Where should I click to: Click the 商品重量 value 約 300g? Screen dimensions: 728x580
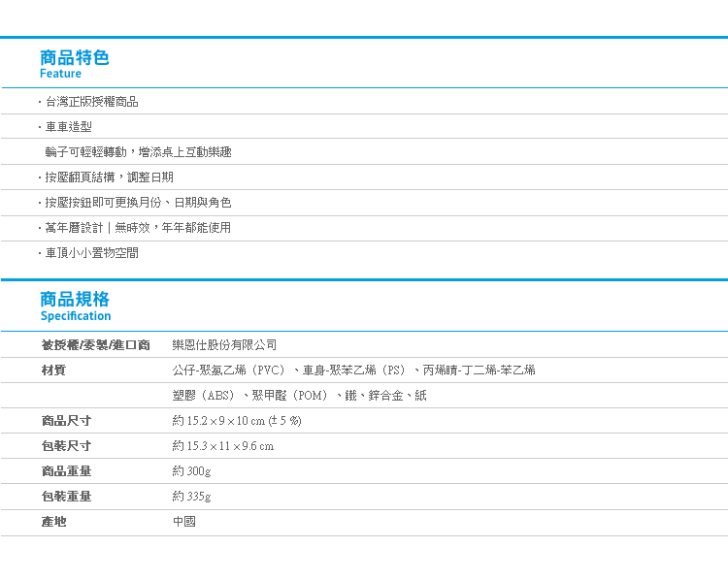(x=191, y=471)
